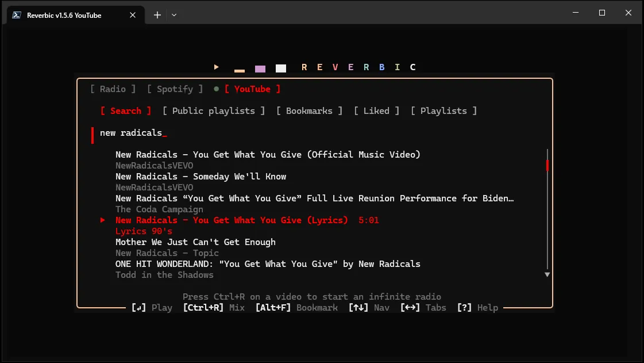This screenshot has width=644, height=363.
Task: Click 'Todd in the Shadows' channel name
Action: pyautogui.click(x=164, y=274)
